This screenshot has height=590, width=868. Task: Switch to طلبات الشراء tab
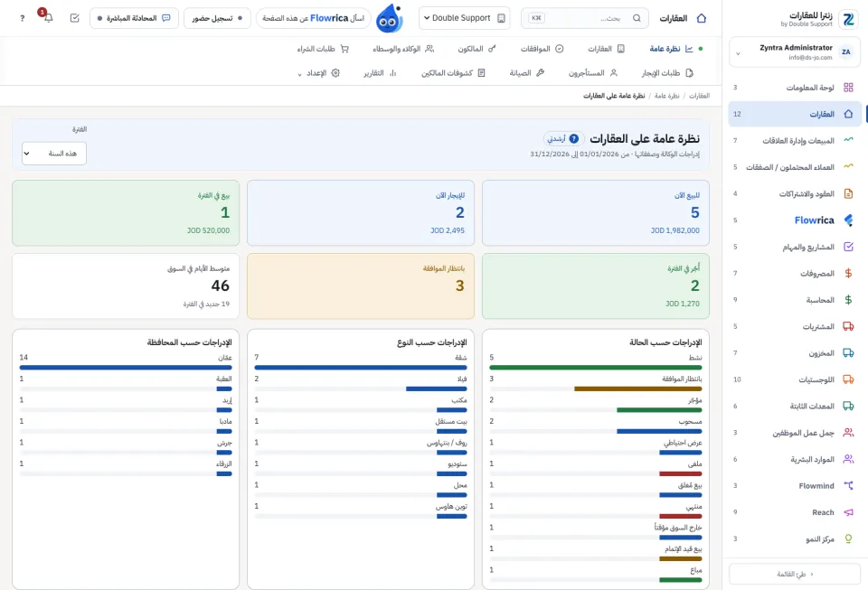click(323, 49)
